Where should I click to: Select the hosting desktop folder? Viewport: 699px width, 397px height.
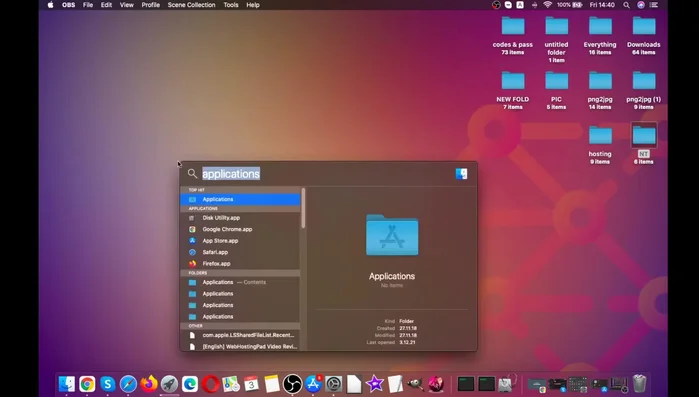pyautogui.click(x=600, y=145)
